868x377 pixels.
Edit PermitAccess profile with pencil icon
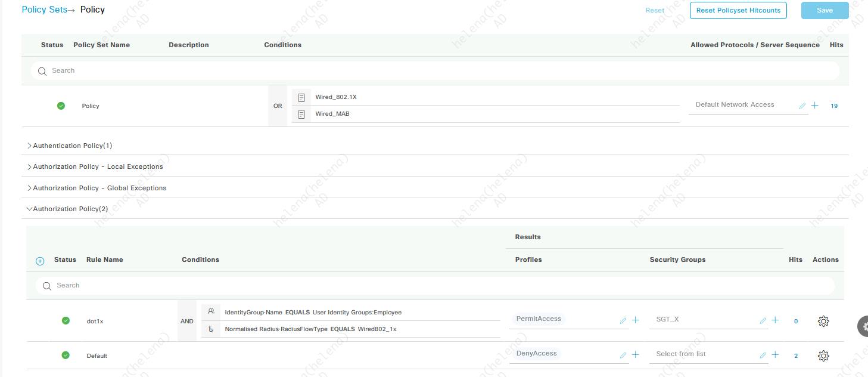(623, 320)
